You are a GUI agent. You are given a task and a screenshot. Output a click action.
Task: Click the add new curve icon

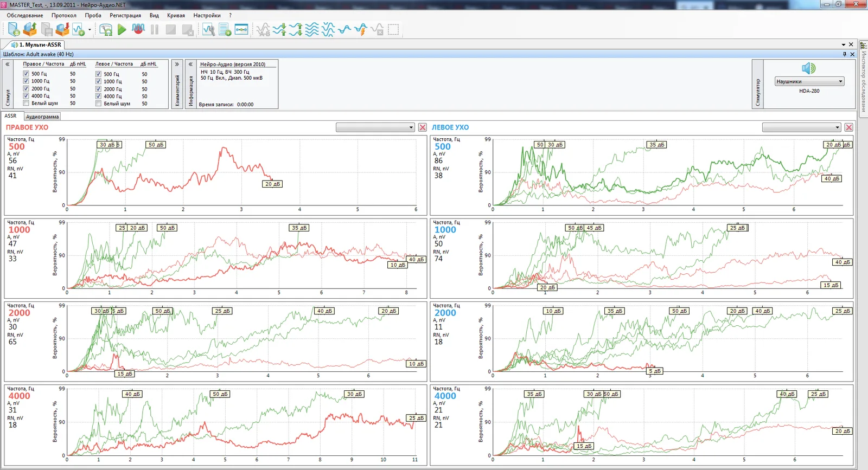[79, 29]
